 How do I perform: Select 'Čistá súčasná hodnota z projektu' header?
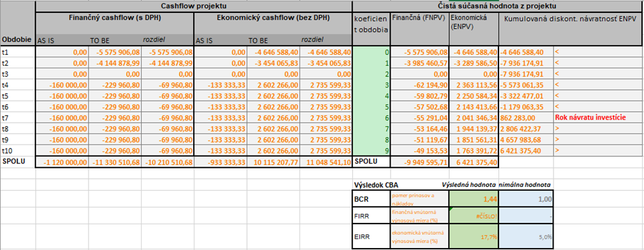pyautogui.click(x=498, y=6)
